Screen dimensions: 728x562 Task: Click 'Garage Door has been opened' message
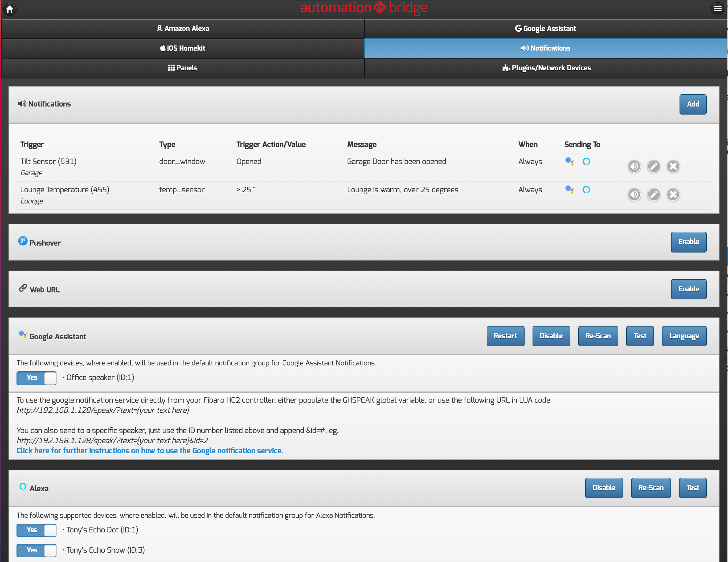click(396, 162)
